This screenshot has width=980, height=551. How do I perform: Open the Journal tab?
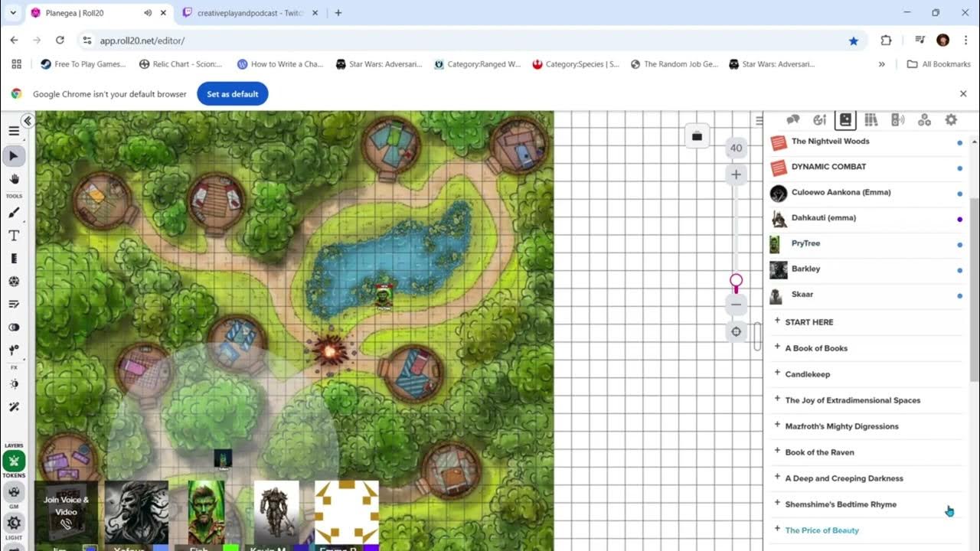pyautogui.click(x=845, y=120)
